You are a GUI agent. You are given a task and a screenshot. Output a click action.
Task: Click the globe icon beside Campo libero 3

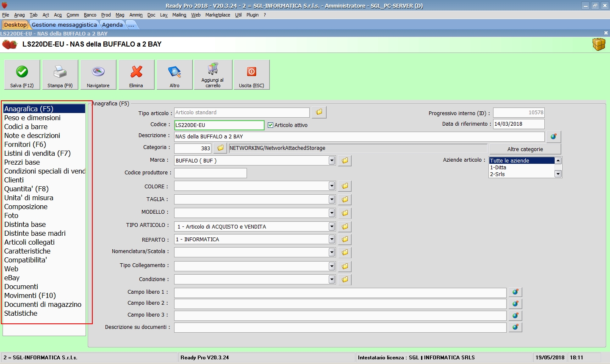click(516, 315)
